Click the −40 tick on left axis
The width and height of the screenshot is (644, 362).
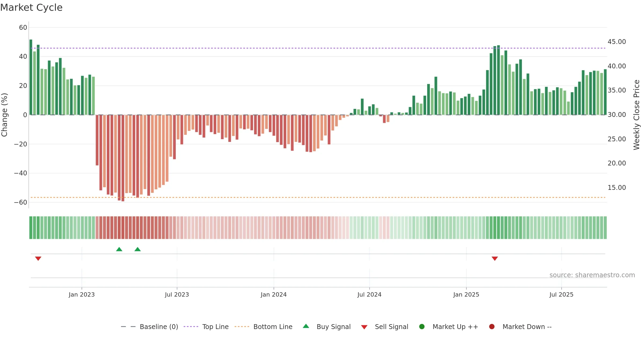[21, 173]
